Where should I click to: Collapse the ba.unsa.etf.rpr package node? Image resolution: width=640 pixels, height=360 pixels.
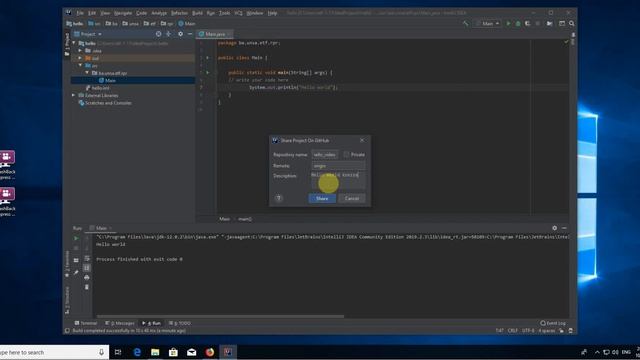point(87,73)
